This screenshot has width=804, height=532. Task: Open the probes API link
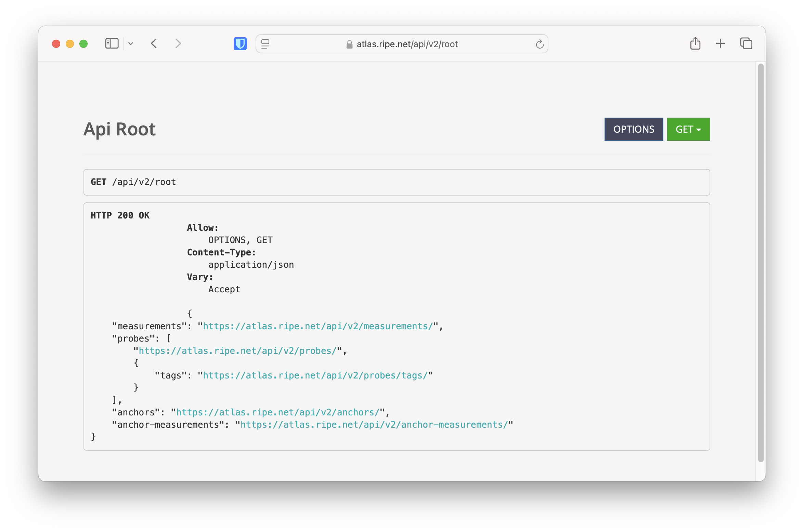(238, 351)
